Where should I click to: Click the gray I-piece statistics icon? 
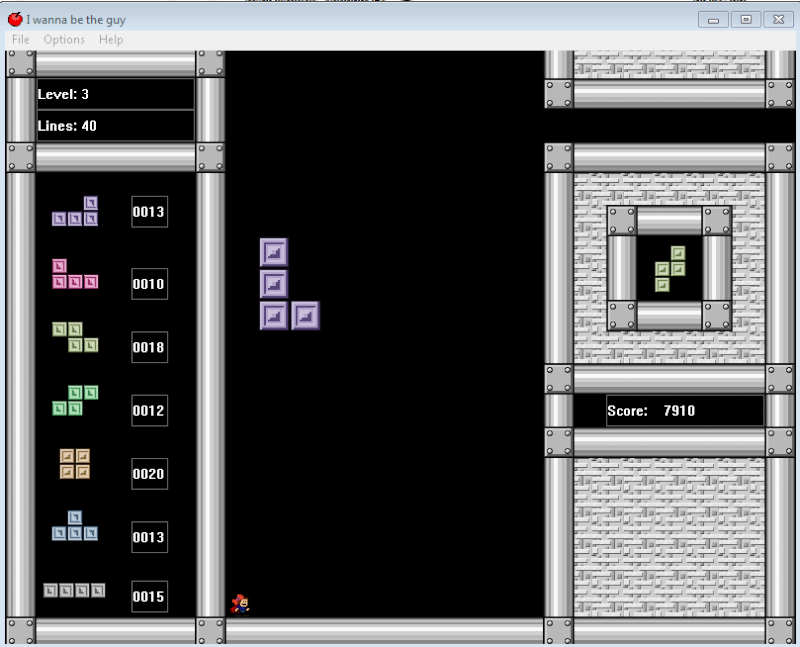pyautogui.click(x=74, y=590)
